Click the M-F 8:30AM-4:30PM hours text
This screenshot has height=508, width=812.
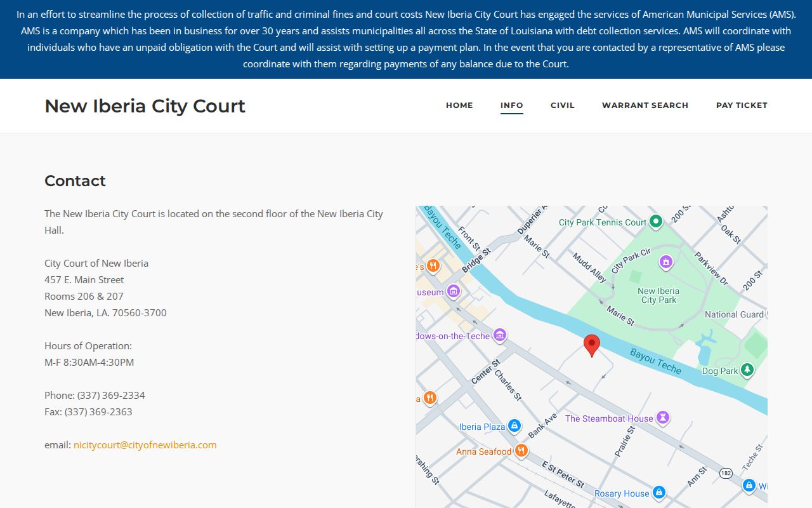89,362
